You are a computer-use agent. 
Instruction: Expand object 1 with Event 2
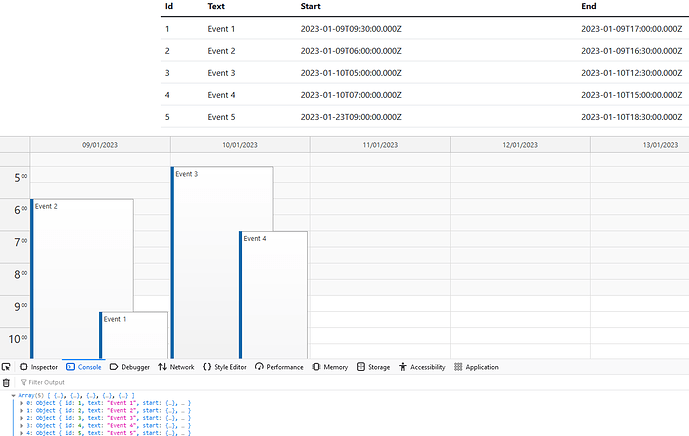pyautogui.click(x=22, y=411)
